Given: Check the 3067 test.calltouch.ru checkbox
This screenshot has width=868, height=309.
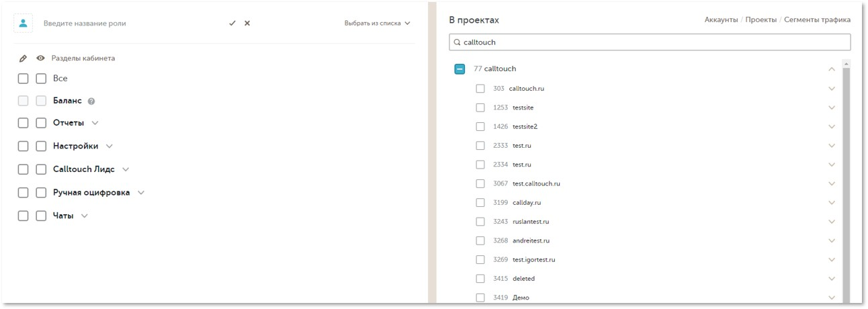Looking at the screenshot, I should (x=480, y=183).
